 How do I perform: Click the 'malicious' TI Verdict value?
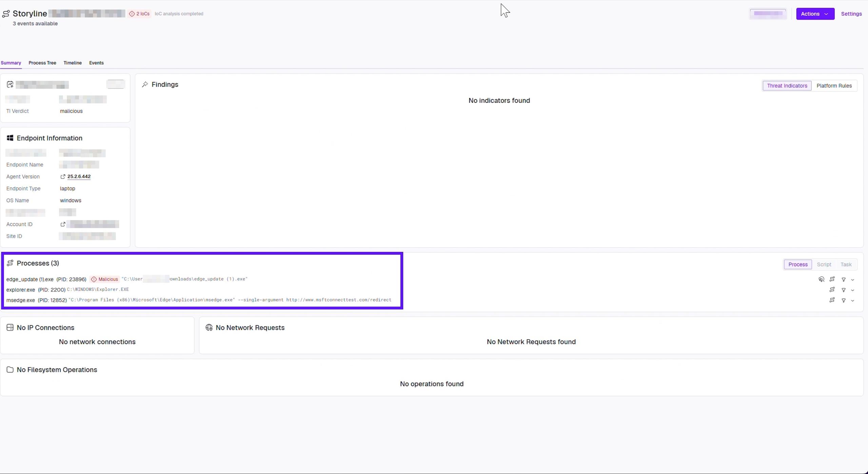click(x=71, y=111)
